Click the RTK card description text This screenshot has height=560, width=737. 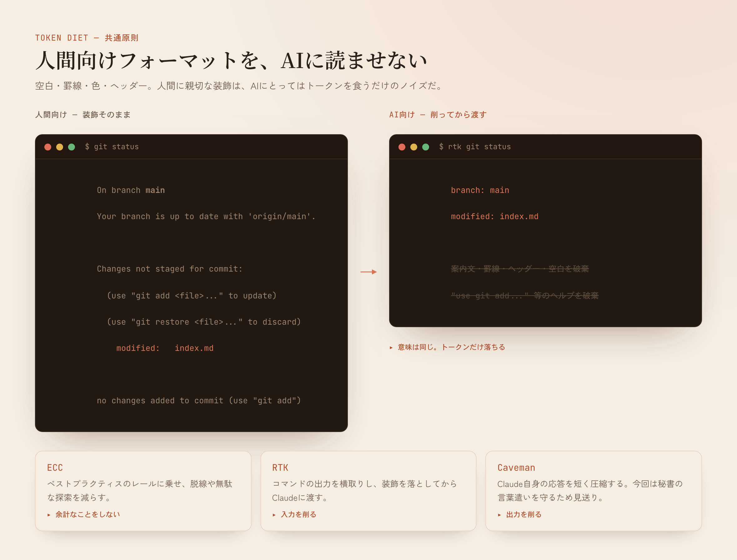click(364, 491)
